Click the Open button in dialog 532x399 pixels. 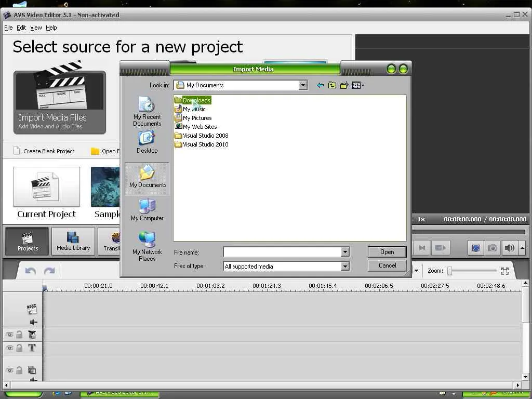click(x=387, y=252)
